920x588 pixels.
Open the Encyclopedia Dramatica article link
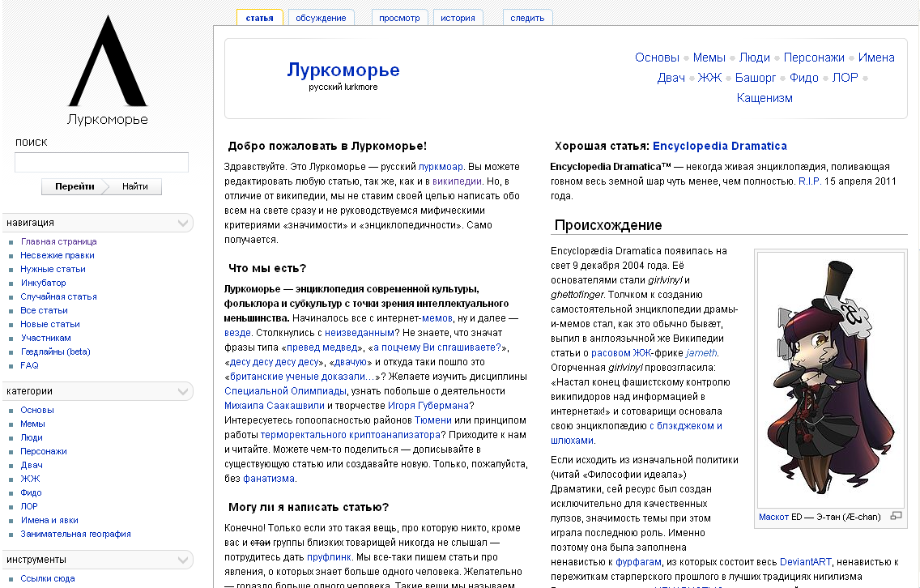(x=719, y=146)
